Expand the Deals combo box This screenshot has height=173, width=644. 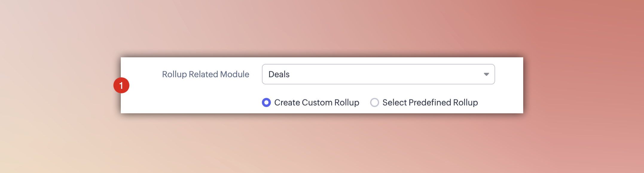pos(378,74)
